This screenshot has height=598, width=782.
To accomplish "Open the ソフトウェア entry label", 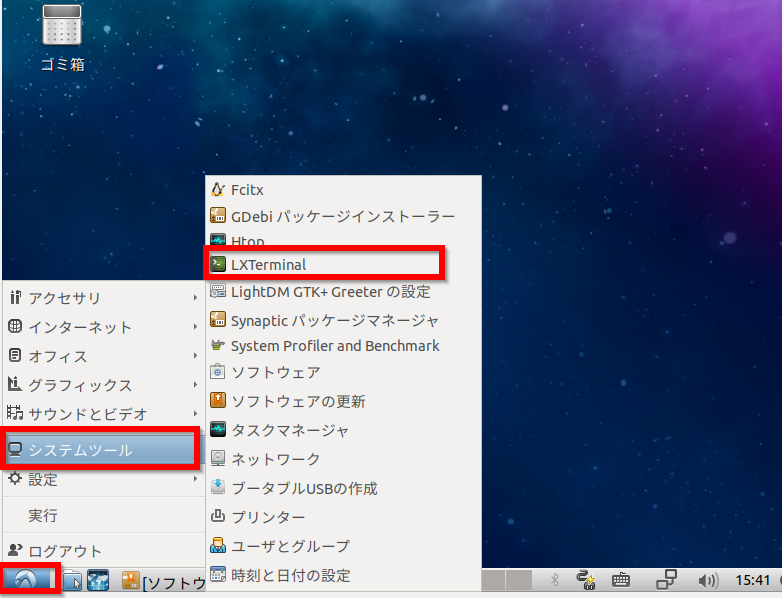I will coord(275,373).
